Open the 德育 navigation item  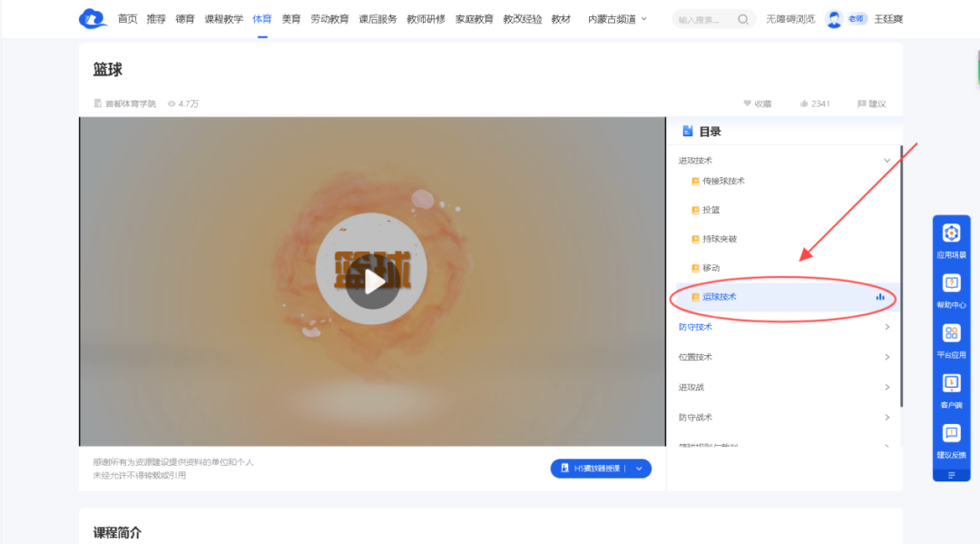pyautogui.click(x=185, y=19)
